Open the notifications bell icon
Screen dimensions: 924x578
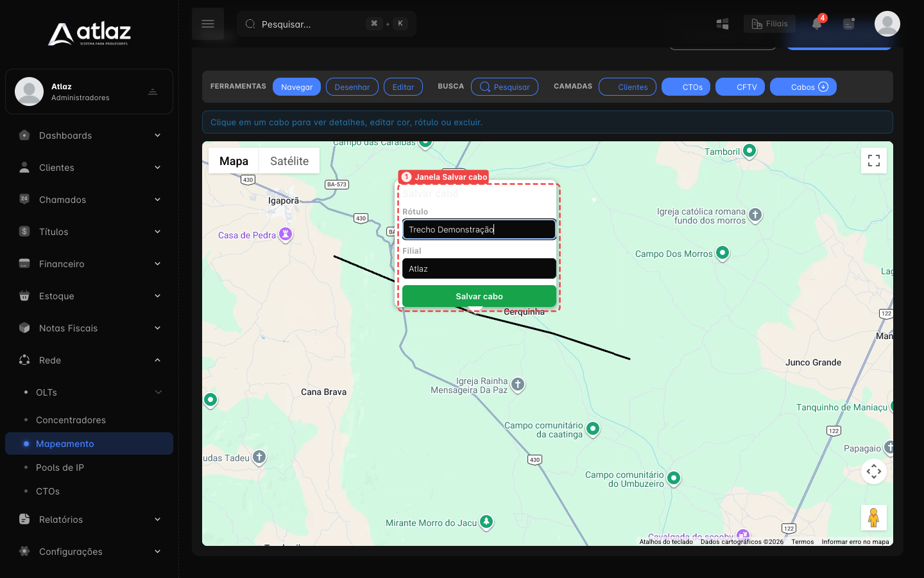pyautogui.click(x=817, y=24)
